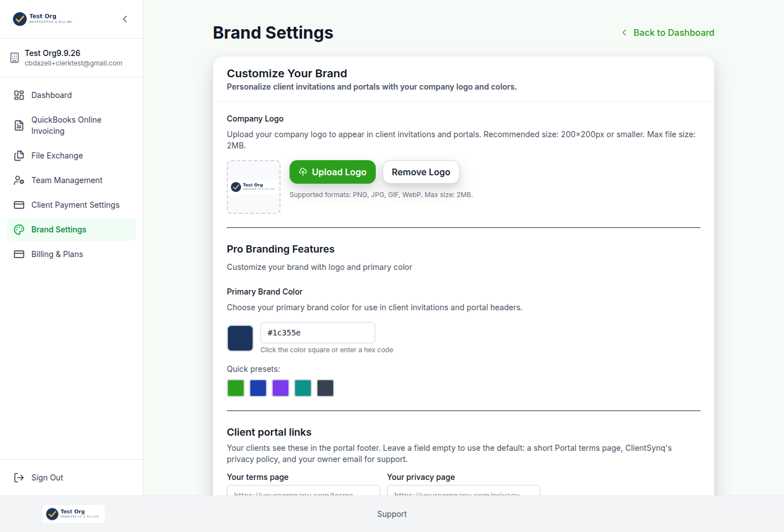784x532 pixels.
Task: Select the blue quick preset color
Action: (258, 388)
